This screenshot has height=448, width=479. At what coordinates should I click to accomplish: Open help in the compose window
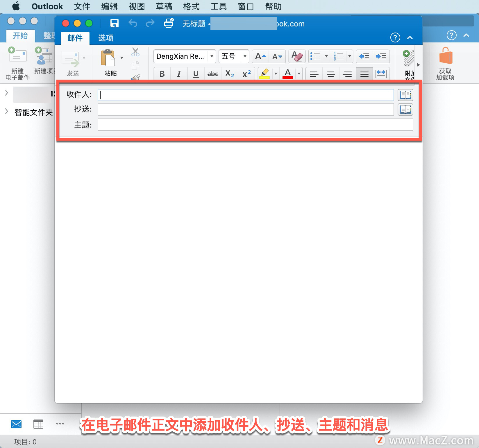(x=395, y=37)
